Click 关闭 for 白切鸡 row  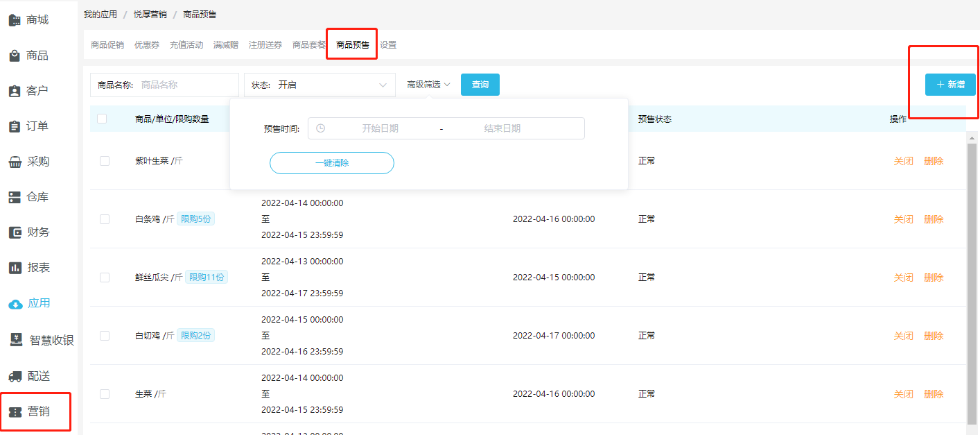[x=904, y=336]
